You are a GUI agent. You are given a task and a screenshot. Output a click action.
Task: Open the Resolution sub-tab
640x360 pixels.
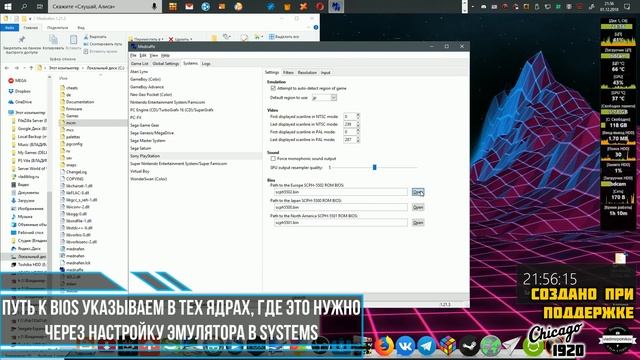(307, 73)
